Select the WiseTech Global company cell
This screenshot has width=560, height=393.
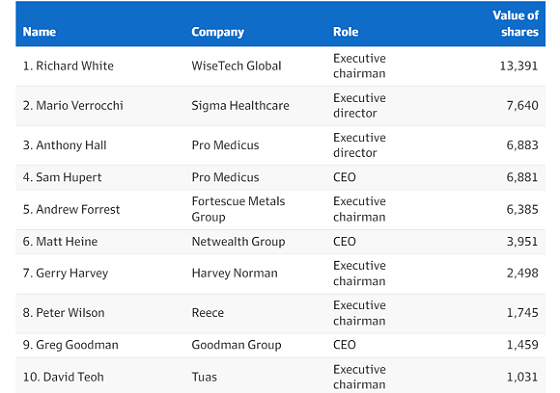point(236,66)
